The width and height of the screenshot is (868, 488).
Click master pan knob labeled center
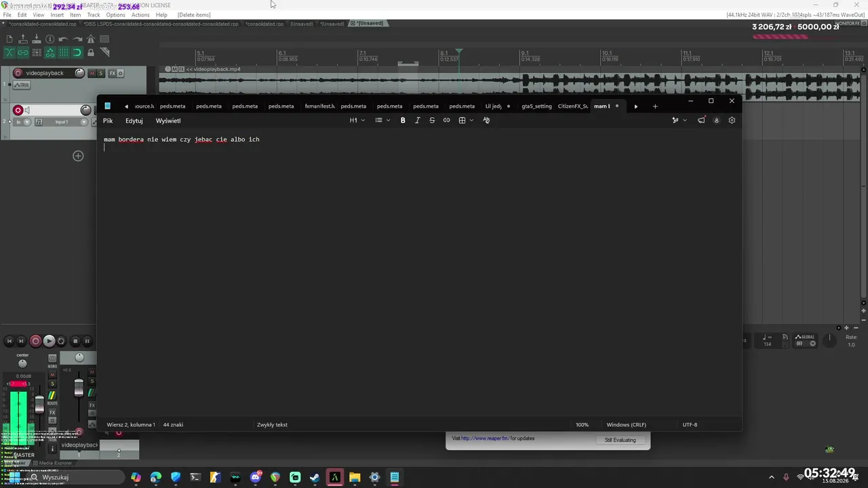[x=22, y=363]
